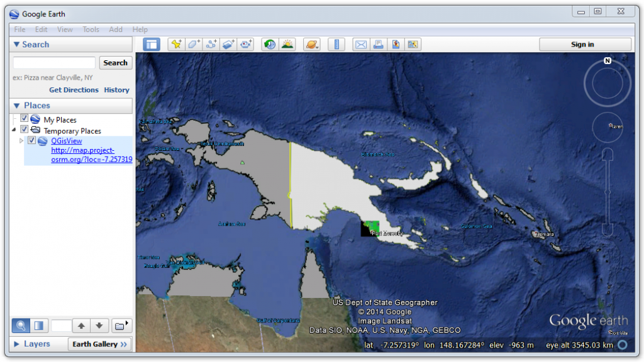Select the Temporary Places tree item label
This screenshot has height=362, width=644.
click(72, 131)
